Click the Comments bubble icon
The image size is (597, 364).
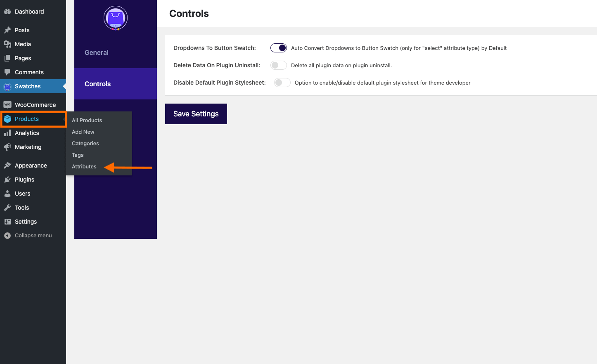pyautogui.click(x=7, y=72)
